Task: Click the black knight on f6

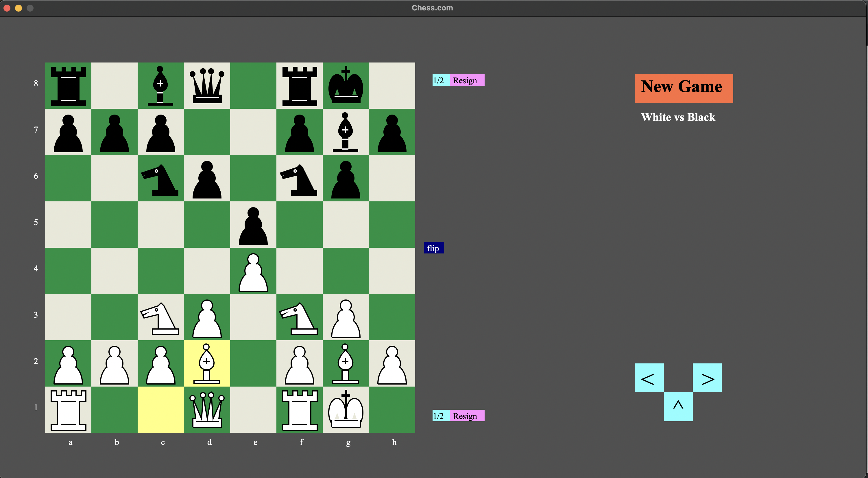Action: pyautogui.click(x=299, y=178)
